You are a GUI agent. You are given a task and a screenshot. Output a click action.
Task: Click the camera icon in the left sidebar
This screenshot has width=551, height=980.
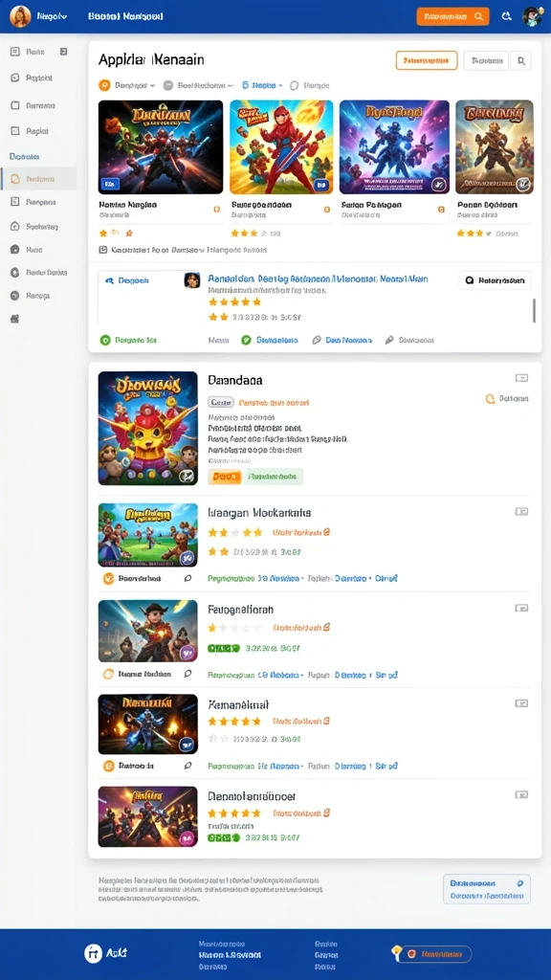[15, 250]
